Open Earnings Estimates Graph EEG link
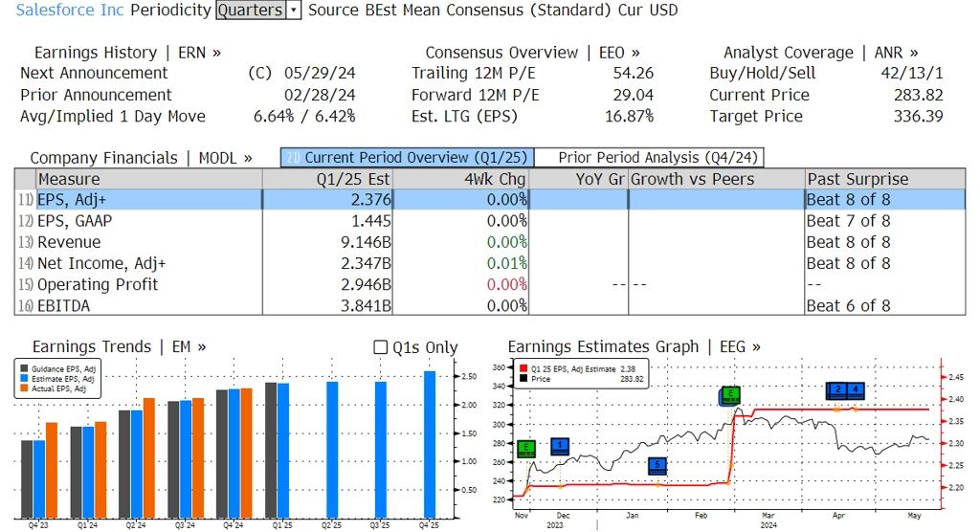980x532 pixels. (x=635, y=347)
